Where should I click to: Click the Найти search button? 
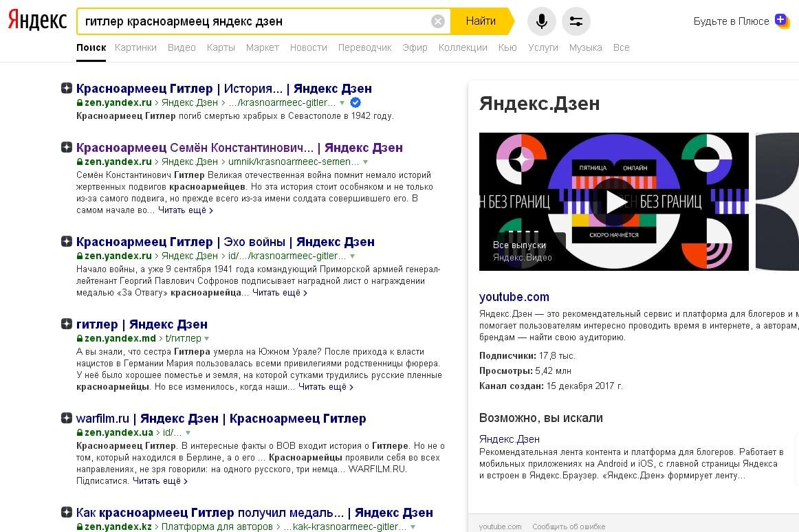pyautogui.click(x=482, y=21)
